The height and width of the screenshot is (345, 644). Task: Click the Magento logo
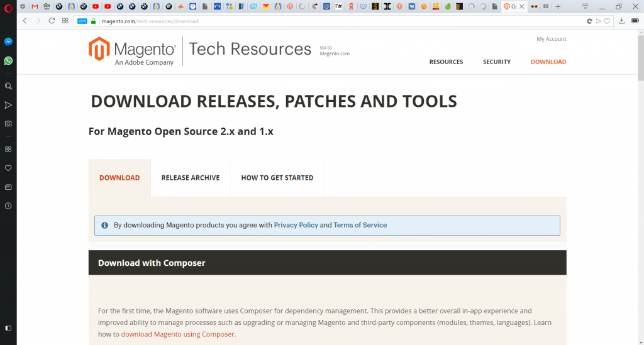(x=132, y=52)
